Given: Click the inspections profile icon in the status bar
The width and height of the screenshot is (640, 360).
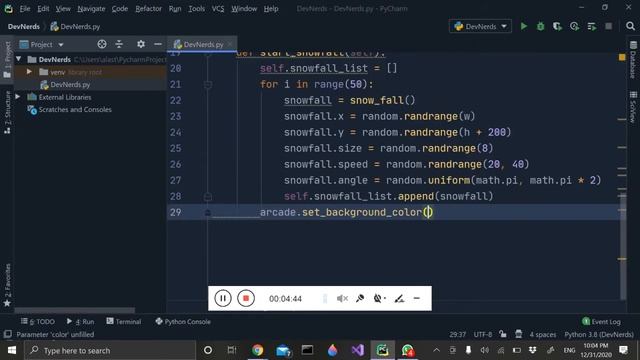Looking at the screenshot, I should click(x=518, y=334).
